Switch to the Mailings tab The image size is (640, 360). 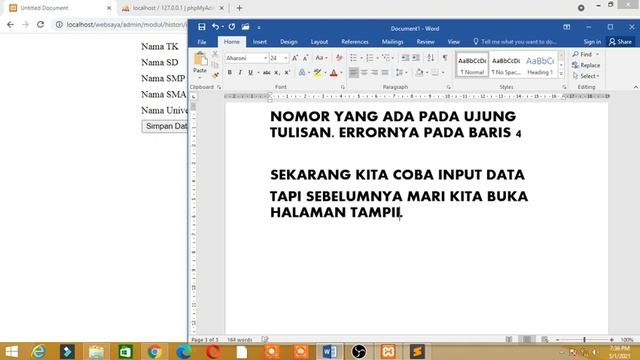point(392,42)
